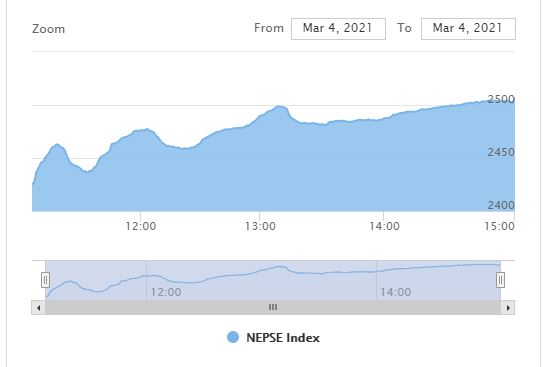Screen dimensions: 549x367
Task: Toggle the NEPSE Index legend item
Action: point(273,338)
